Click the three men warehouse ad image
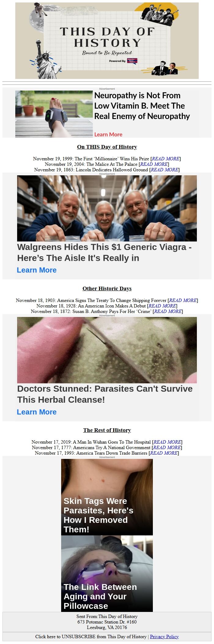This screenshot has height=644, width=214. click(x=107, y=208)
